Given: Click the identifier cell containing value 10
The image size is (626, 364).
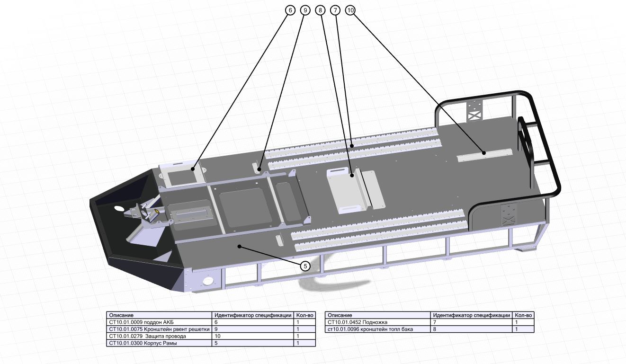Looking at the screenshot, I should (252, 336).
